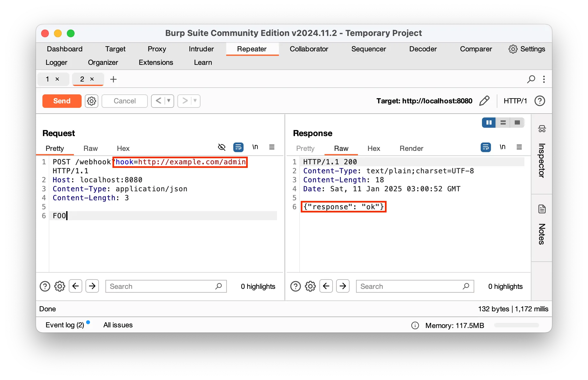
Task: Open the Repeater send settings gear
Action: (x=92, y=101)
